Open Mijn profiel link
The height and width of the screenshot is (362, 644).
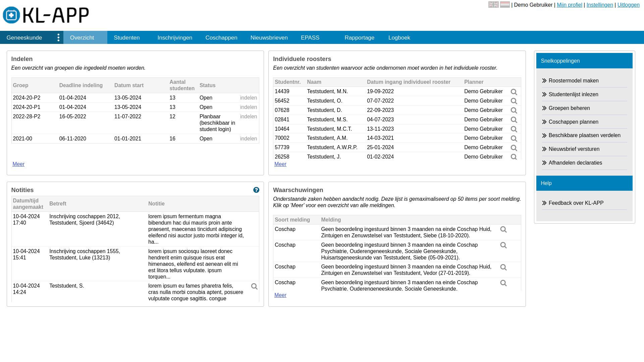pos(570,5)
